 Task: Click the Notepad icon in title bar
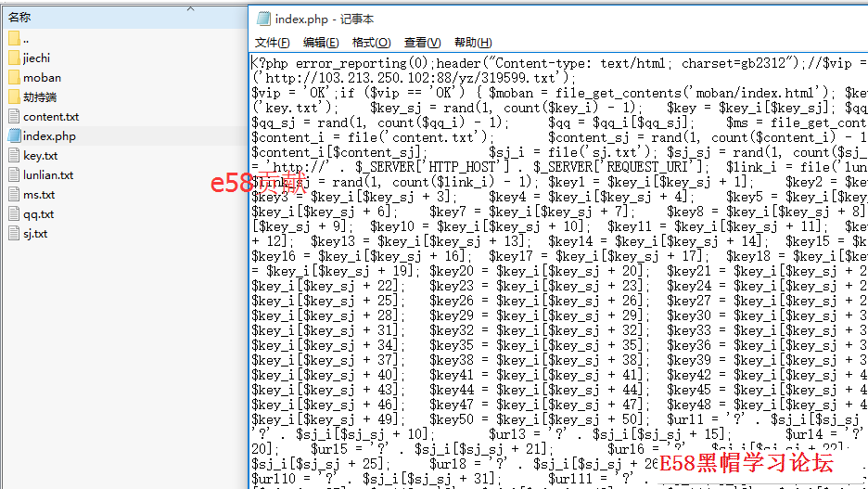click(263, 19)
